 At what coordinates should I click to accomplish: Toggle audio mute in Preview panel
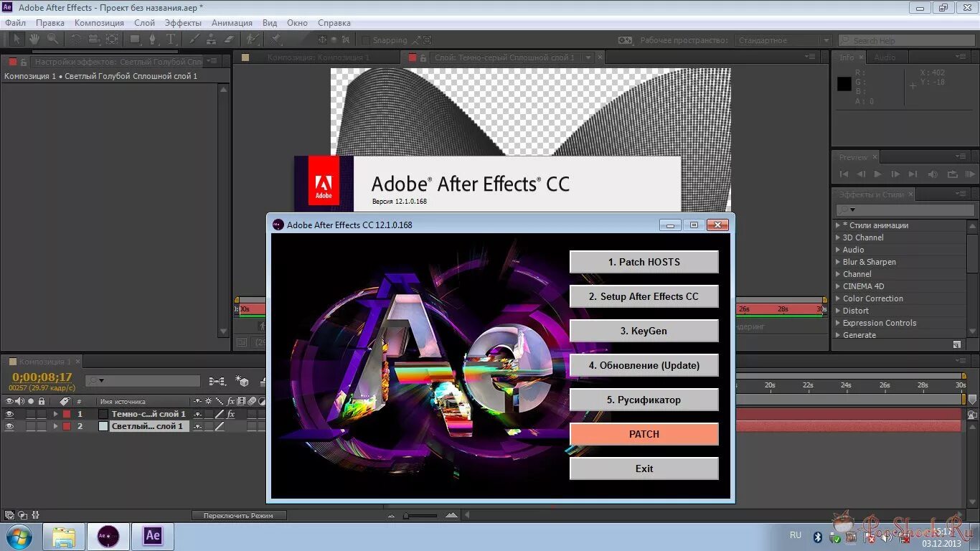(933, 174)
